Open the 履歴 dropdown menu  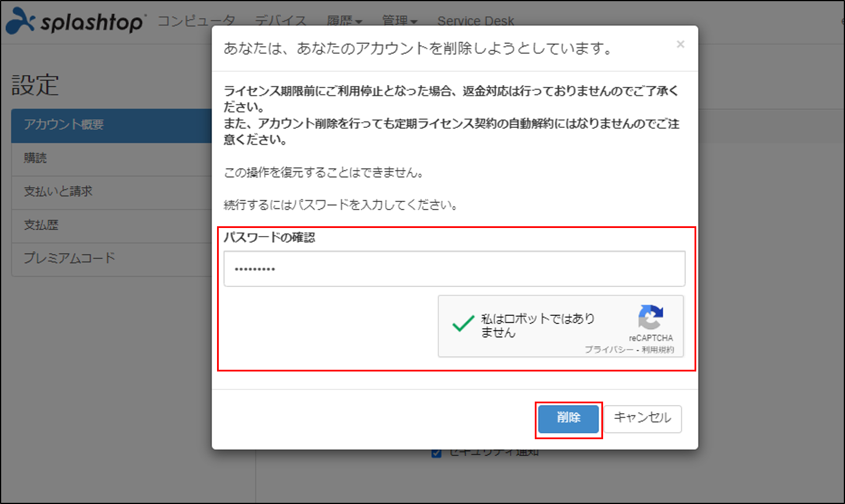coord(344,21)
